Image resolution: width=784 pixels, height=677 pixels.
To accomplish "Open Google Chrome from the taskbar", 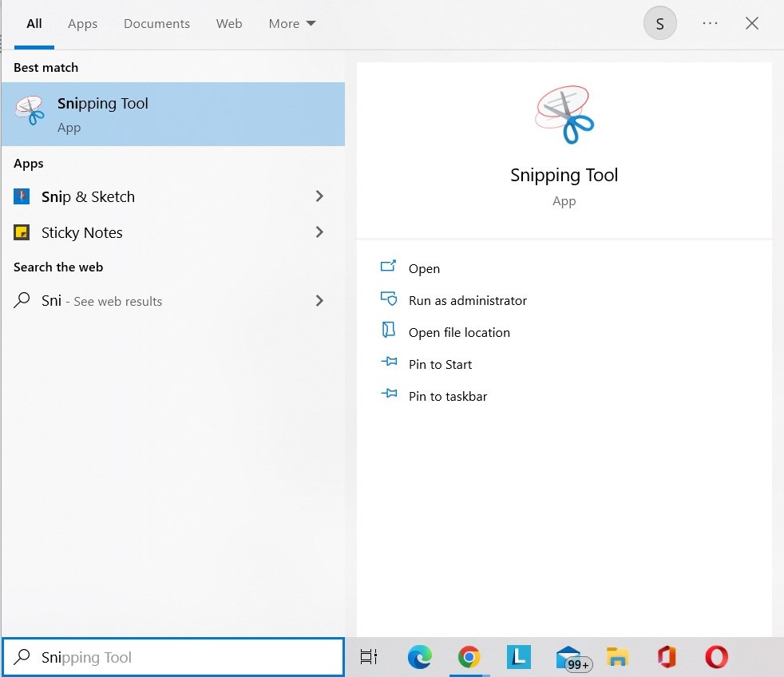I will tap(469, 657).
